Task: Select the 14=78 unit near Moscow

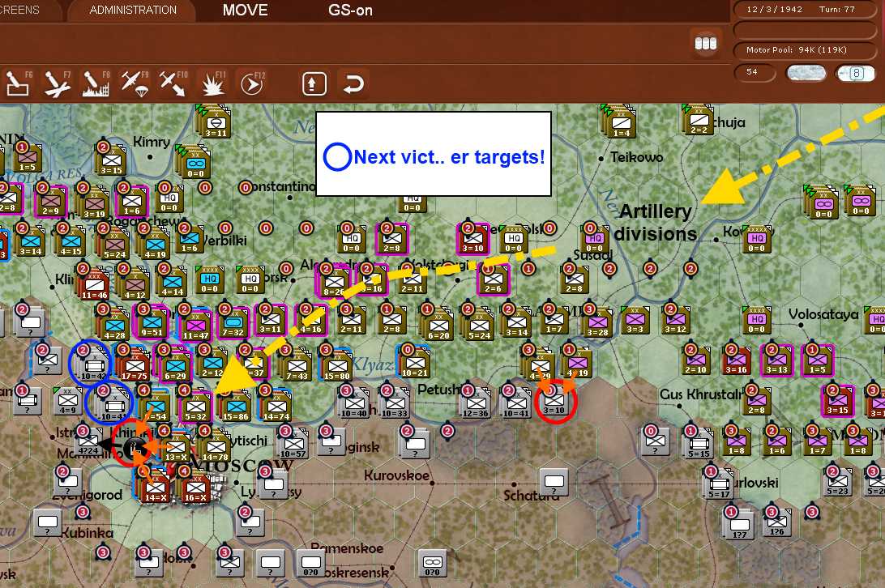Action: point(216,447)
